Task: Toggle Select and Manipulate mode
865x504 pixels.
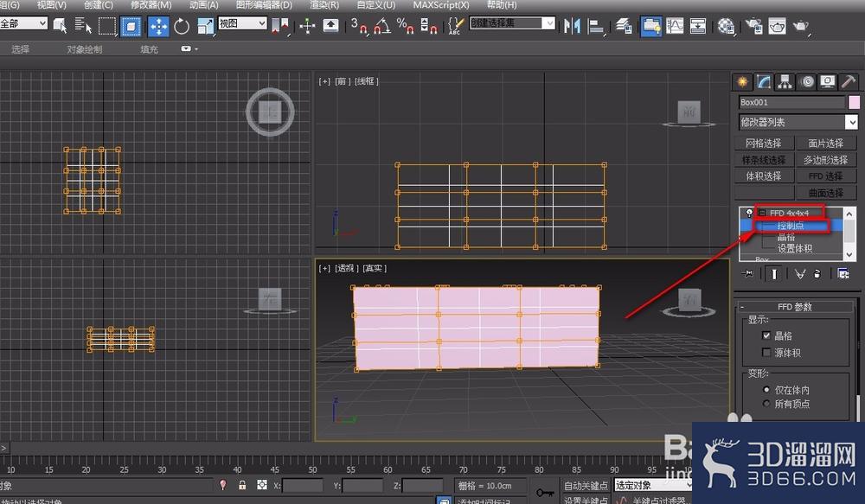Action: coord(307,25)
